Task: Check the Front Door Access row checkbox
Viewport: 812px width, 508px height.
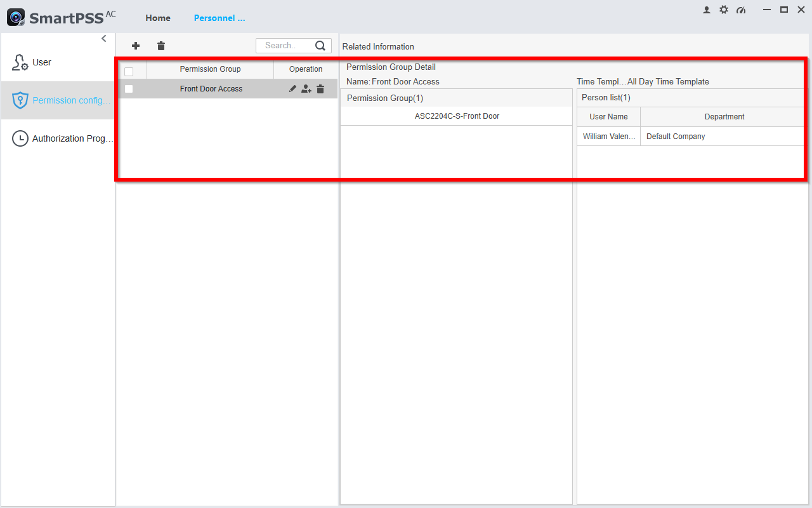Action: point(129,89)
